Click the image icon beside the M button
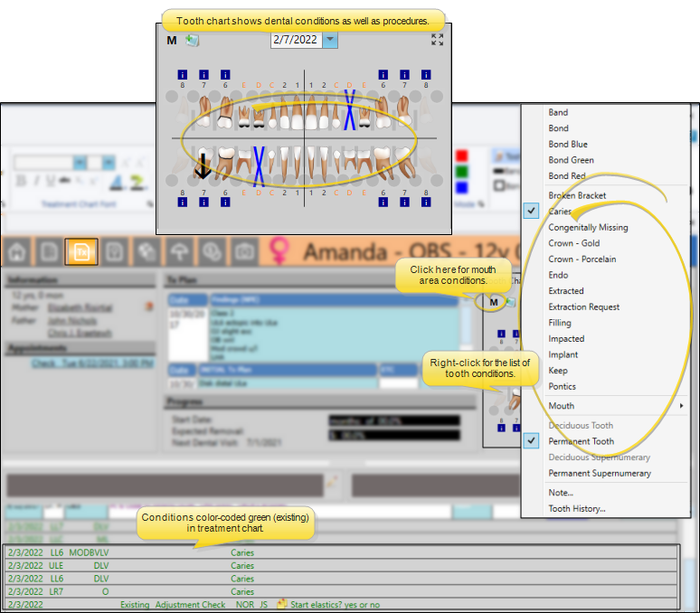700x613 pixels. (x=192, y=41)
